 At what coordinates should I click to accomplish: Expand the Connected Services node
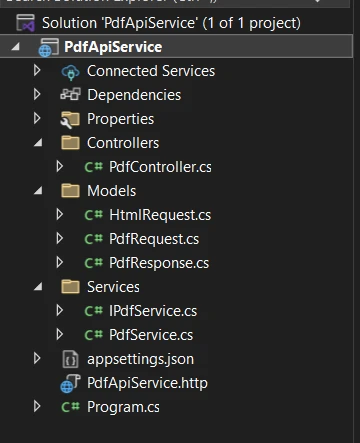[37, 71]
